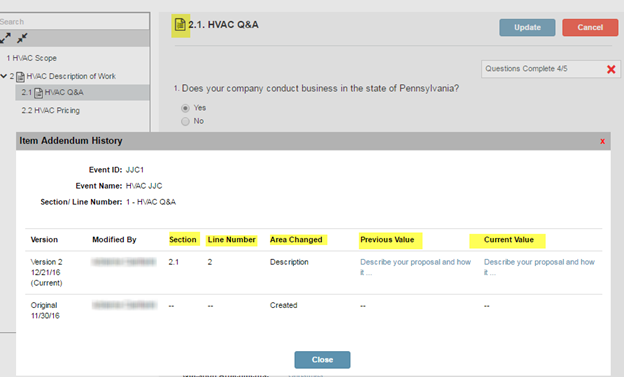Click into the Search field

coord(74,21)
